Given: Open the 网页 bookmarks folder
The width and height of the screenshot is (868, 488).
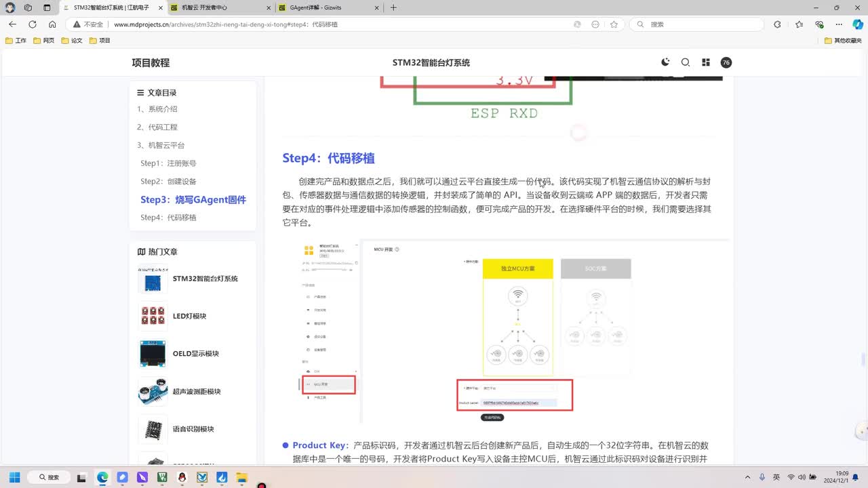Looking at the screenshot, I should [x=44, y=41].
